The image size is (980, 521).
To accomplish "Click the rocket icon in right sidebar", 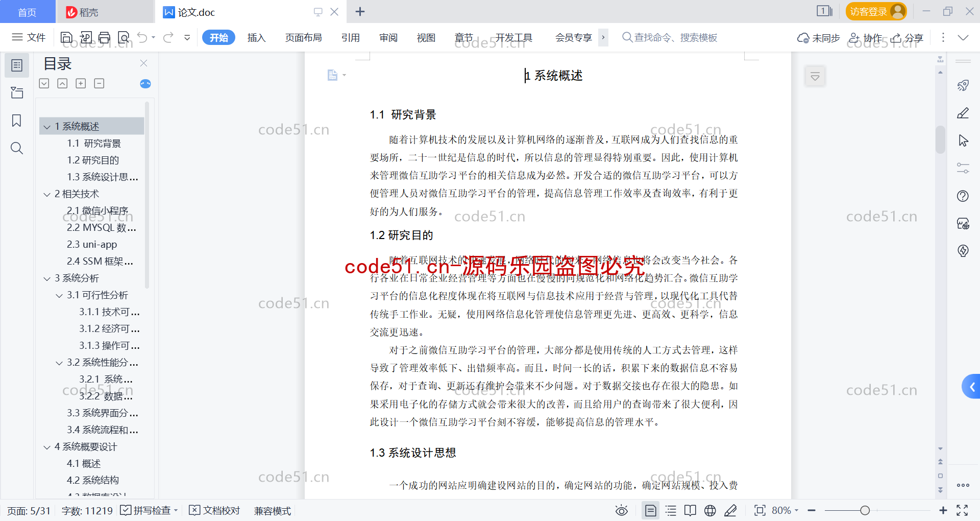I will click(x=963, y=85).
